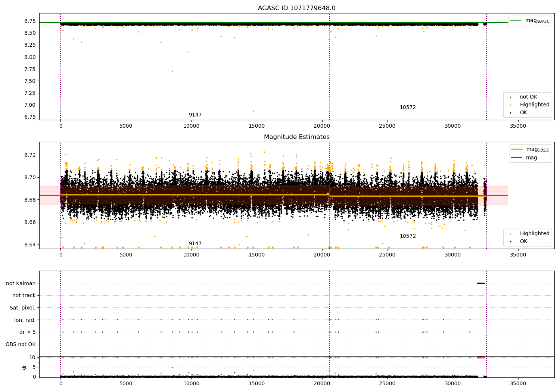This screenshot has width=560, height=392.
Task: Click the 8.68 y-axis tick in middle plot
Action: pos(29,200)
